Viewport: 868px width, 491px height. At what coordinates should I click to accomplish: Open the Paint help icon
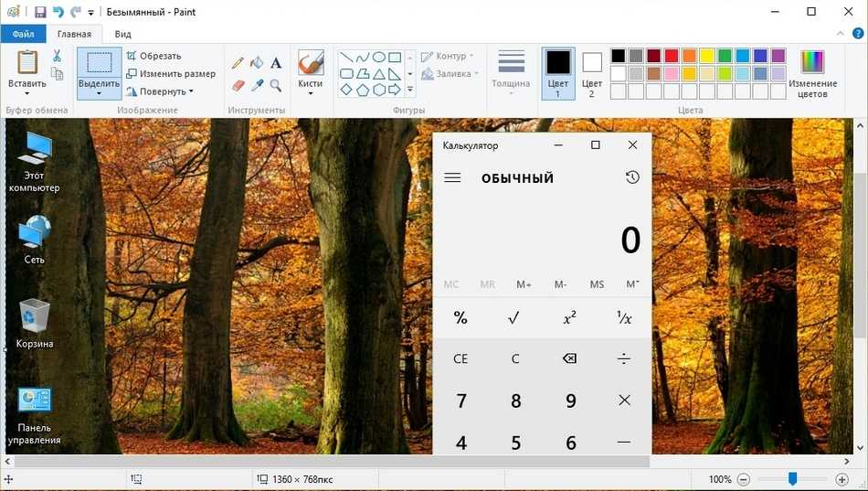click(x=857, y=34)
